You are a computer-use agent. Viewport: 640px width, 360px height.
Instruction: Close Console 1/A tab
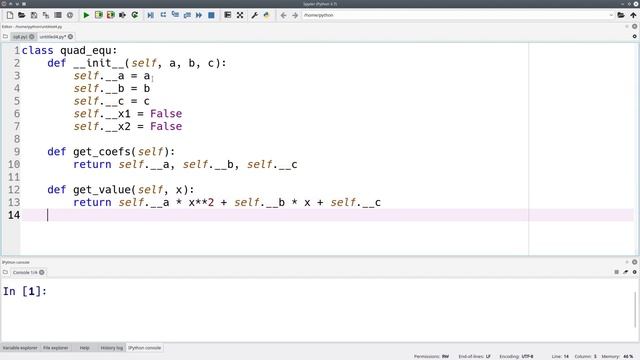coord(42,272)
